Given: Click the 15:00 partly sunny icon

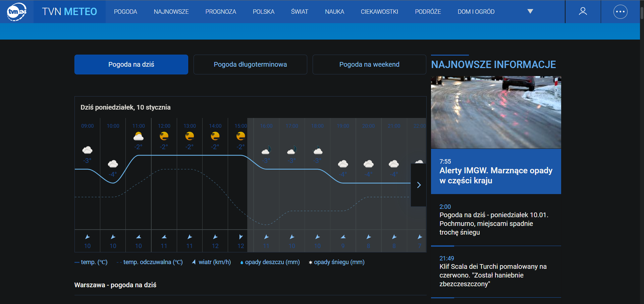Looking at the screenshot, I should pos(240,136).
